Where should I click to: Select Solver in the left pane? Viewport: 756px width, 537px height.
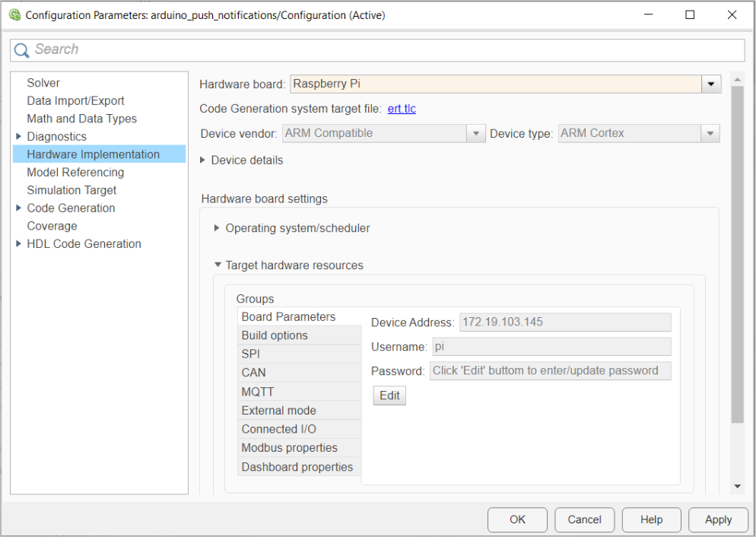(43, 82)
